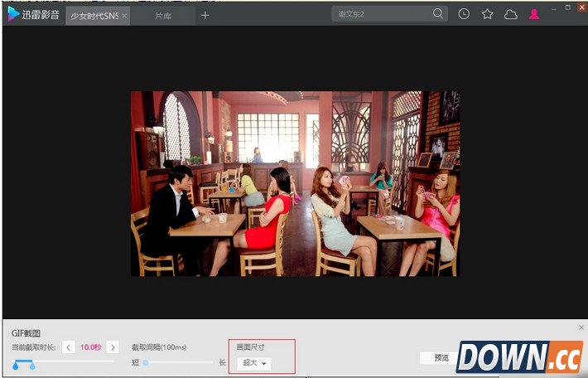The width and height of the screenshot is (588, 378).
Task: Open playback history clock icon
Action: coord(464,14)
